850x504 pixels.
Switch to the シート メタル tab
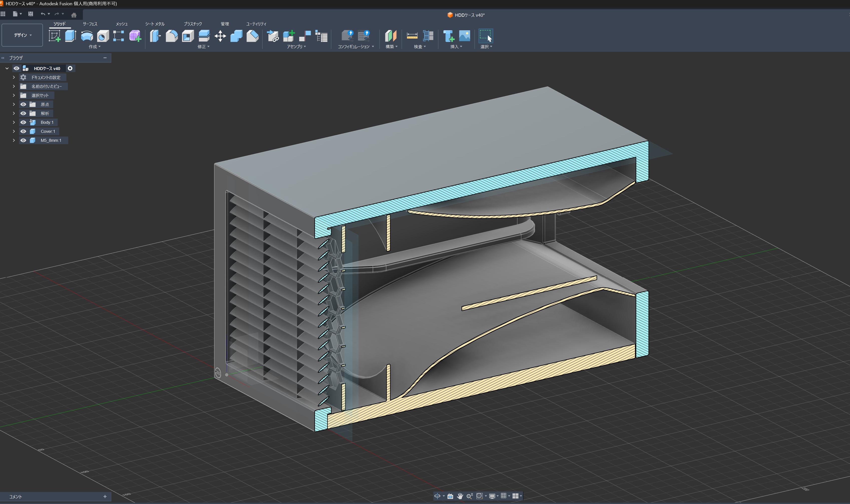point(155,24)
